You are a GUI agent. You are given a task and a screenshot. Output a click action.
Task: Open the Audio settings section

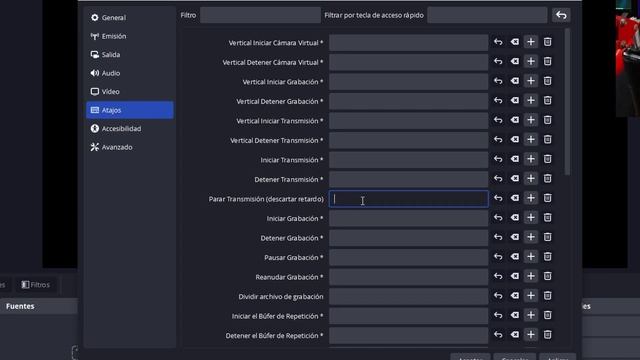(x=129, y=73)
